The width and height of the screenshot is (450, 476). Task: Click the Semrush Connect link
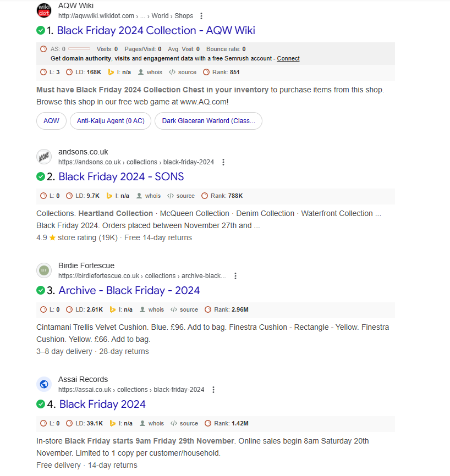[x=288, y=58]
